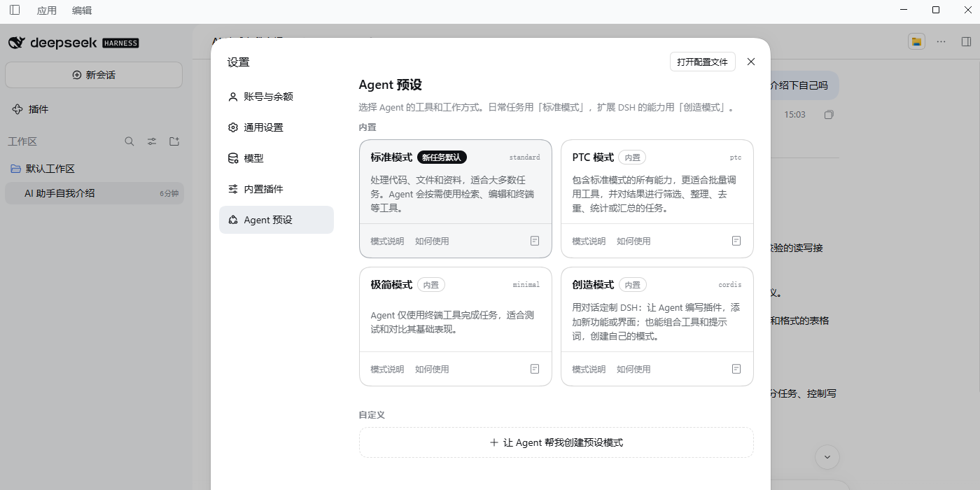The width and height of the screenshot is (980, 490).
Task: Click the scroll-down chevron button in chat
Action: 827,457
